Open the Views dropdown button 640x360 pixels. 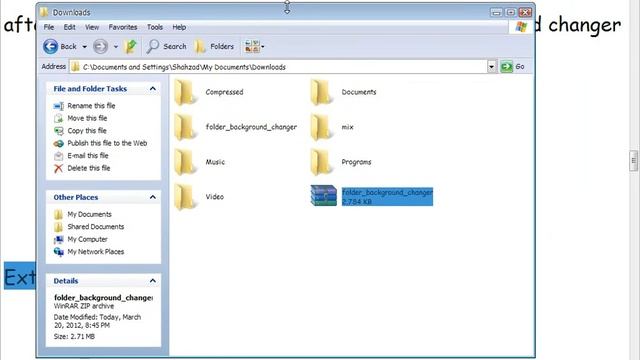[254, 47]
